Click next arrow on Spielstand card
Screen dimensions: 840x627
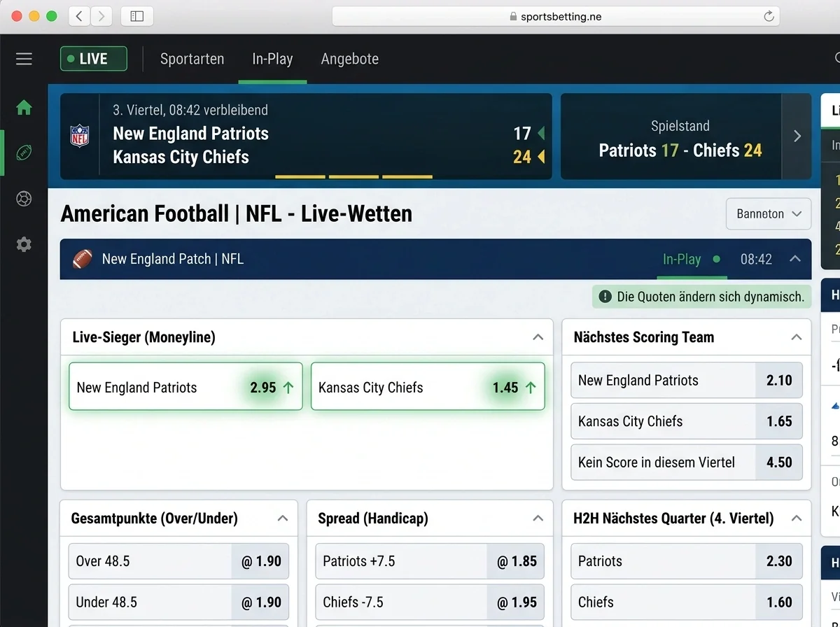(x=797, y=136)
